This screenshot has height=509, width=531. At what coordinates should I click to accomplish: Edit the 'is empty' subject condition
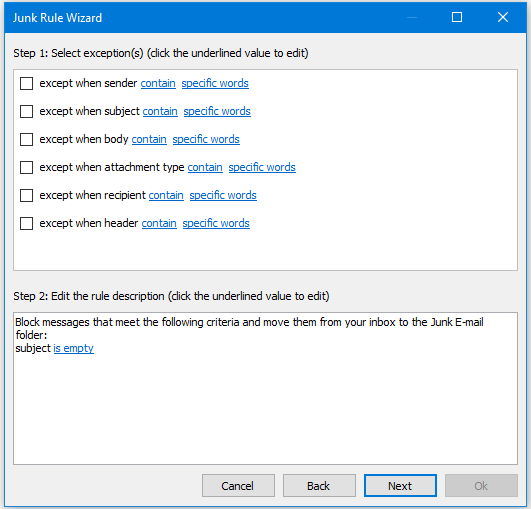(73, 348)
